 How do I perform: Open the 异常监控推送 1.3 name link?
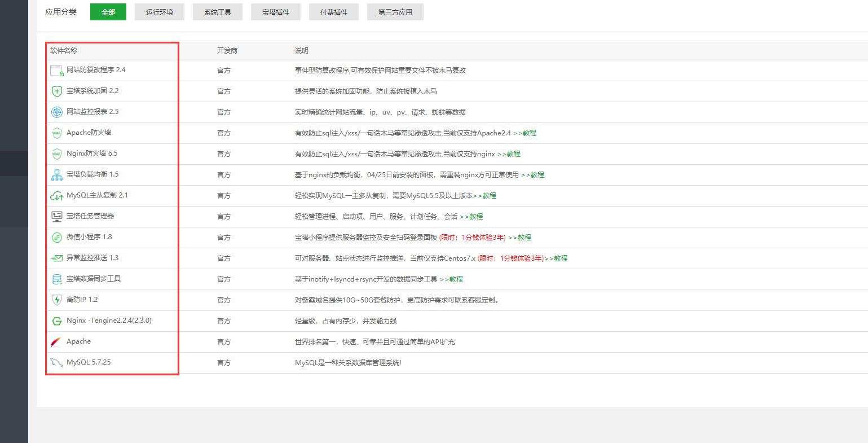(x=92, y=258)
